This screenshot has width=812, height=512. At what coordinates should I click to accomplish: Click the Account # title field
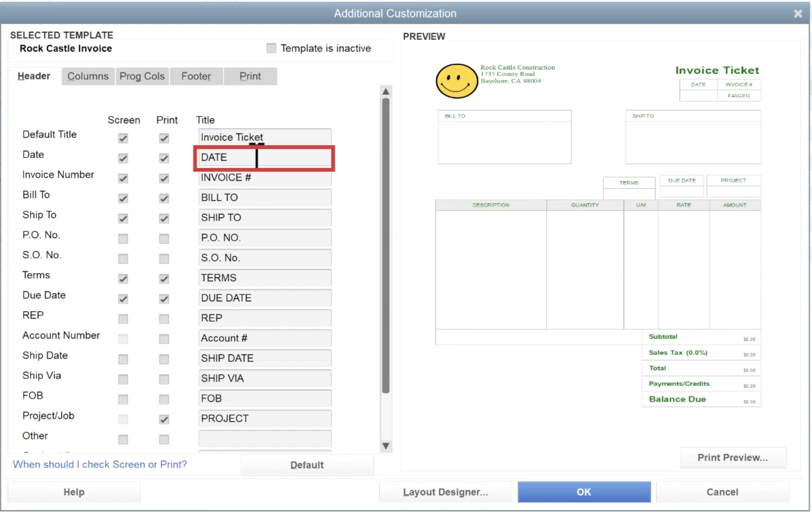coord(265,338)
